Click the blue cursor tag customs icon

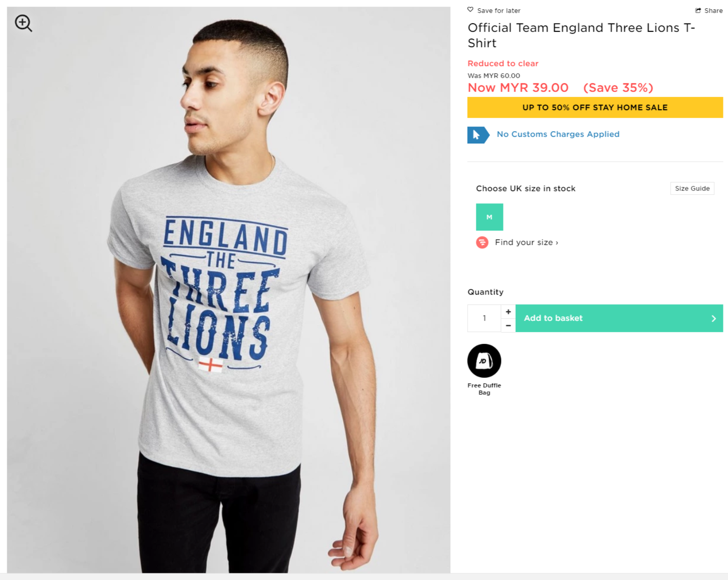478,135
